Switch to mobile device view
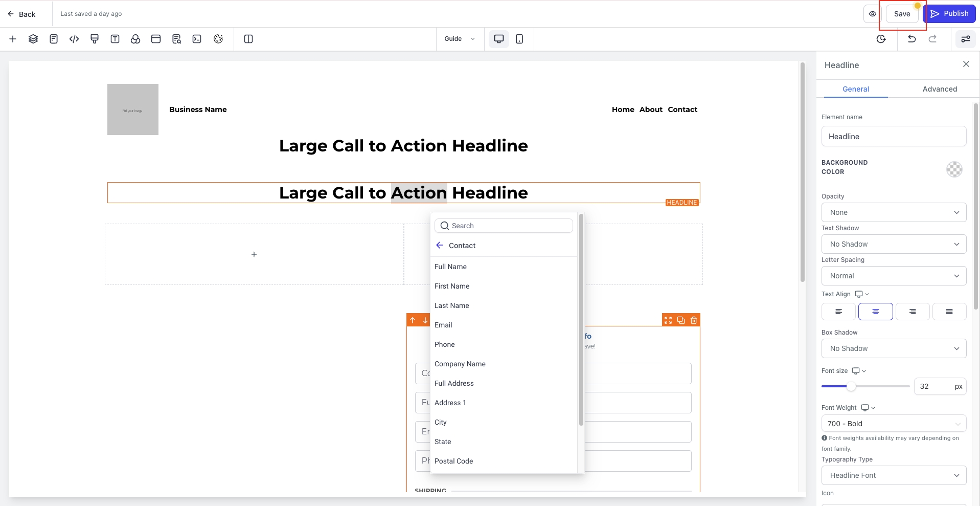Screen dimensions: 980x506 519,39
